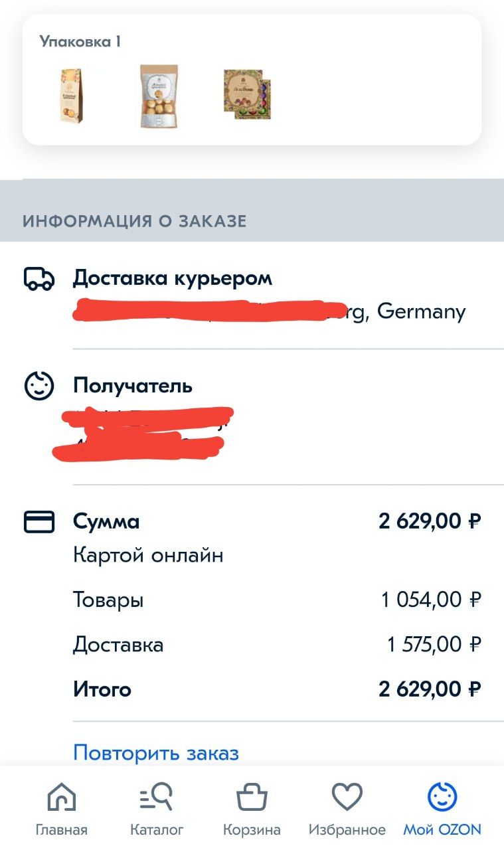Tap the delivery truck icon
The image size is (504, 850).
coord(39,279)
